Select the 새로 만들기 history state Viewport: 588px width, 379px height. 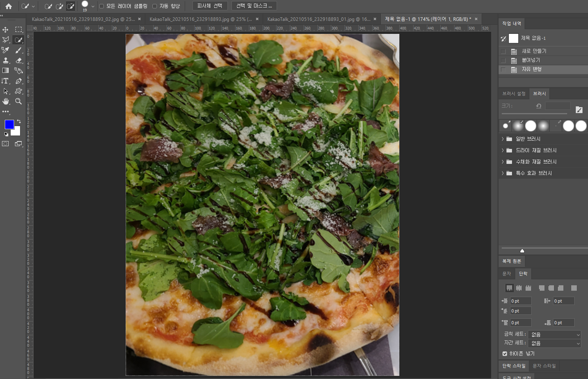click(x=543, y=51)
